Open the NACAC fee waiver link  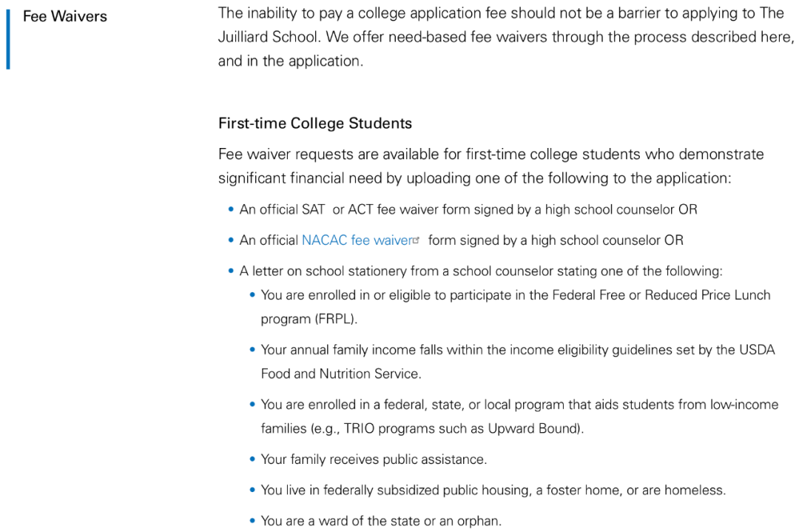356,240
